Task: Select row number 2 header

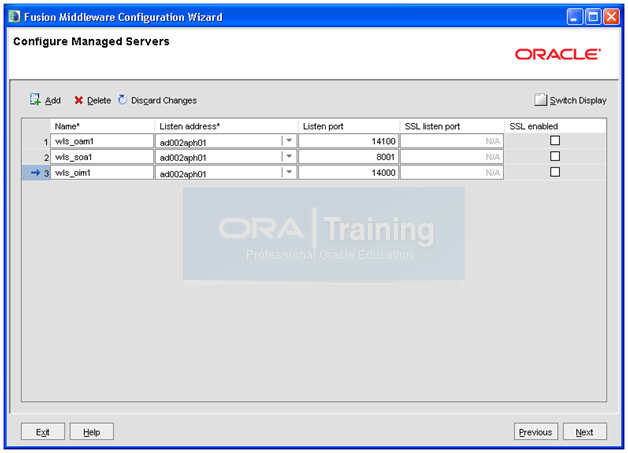Action: pos(36,157)
